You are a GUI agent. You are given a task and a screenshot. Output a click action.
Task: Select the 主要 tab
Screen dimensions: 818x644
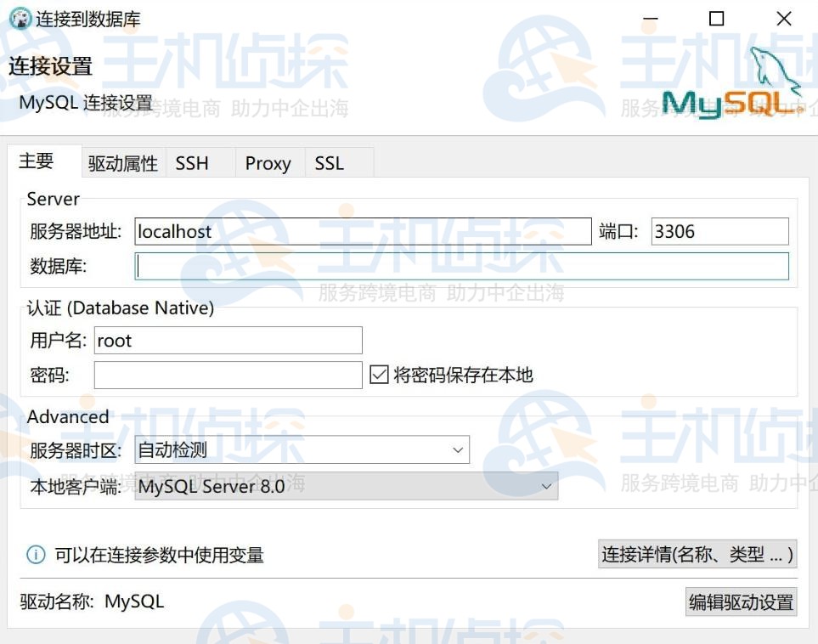click(37, 161)
